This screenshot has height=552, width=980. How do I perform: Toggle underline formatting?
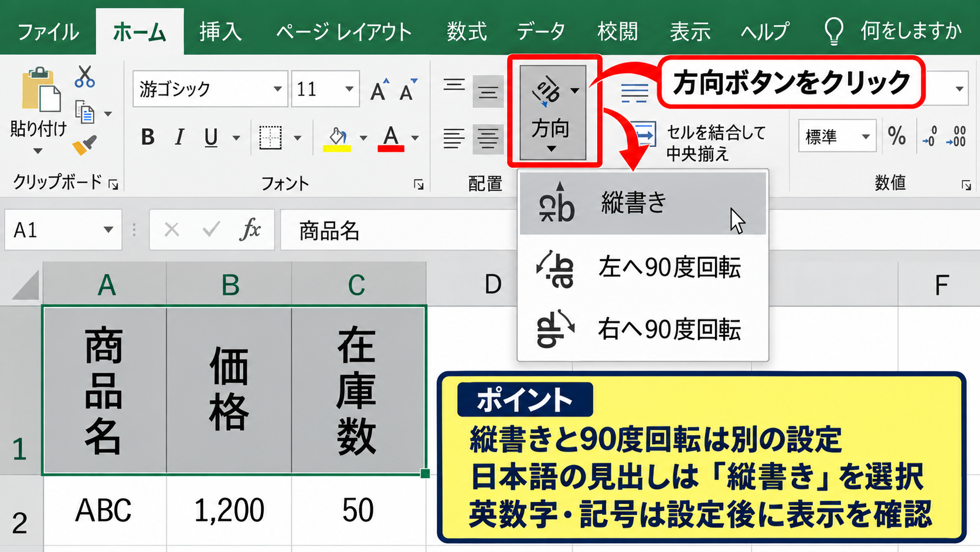211,138
